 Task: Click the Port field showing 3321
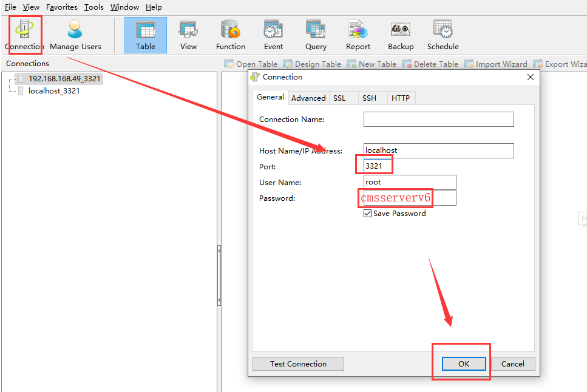coord(378,166)
